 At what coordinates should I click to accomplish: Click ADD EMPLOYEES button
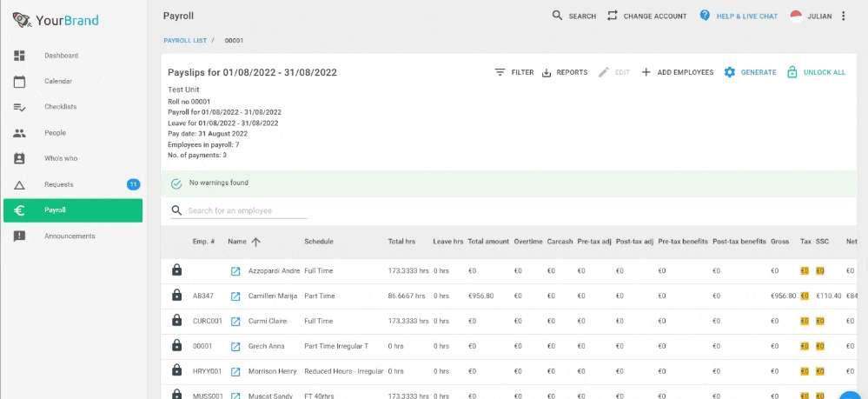677,73
